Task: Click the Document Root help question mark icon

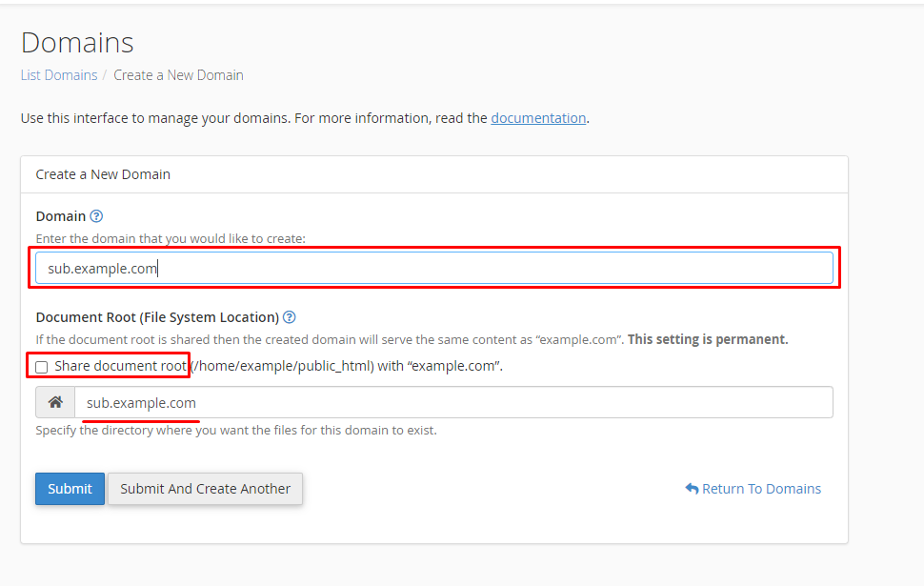Action: [x=290, y=317]
